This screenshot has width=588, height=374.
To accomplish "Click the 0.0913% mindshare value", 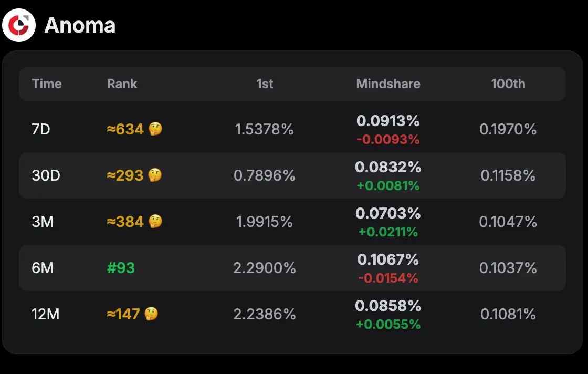I will [388, 121].
